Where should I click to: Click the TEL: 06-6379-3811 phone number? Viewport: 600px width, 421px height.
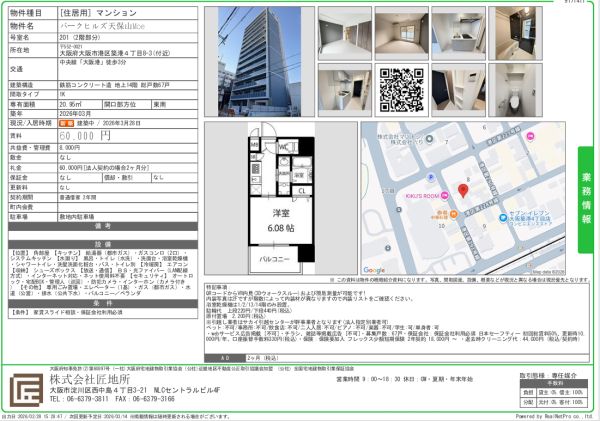point(79,399)
